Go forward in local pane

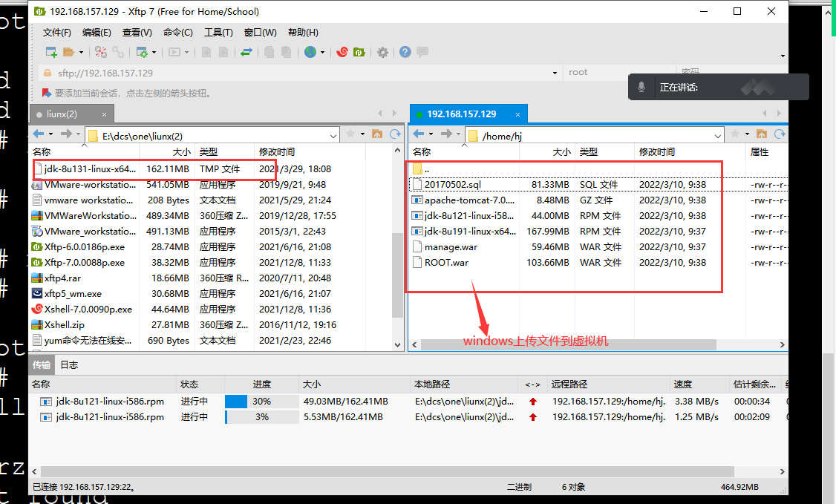click(x=65, y=134)
